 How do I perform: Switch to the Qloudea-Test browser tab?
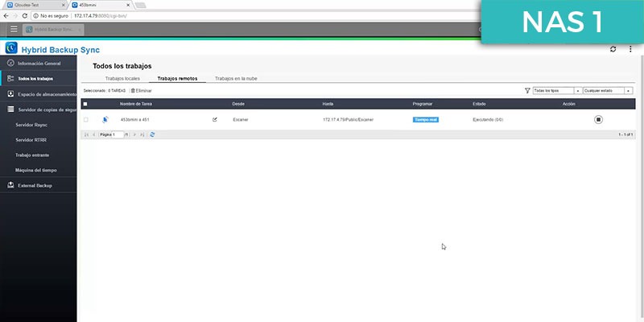point(35,5)
